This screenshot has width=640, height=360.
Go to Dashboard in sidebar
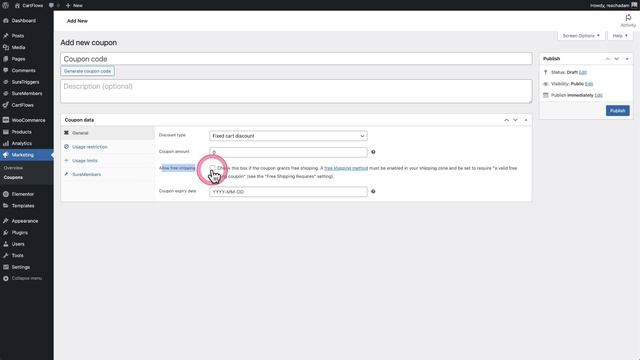(23, 20)
